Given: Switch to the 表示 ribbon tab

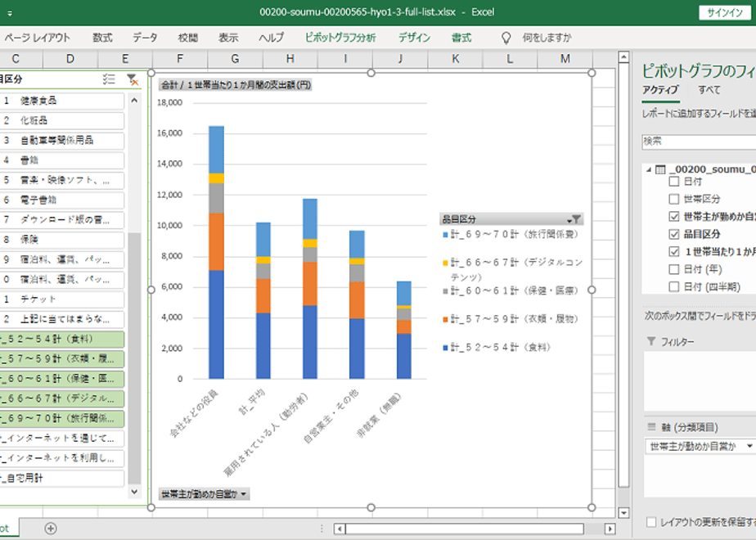Looking at the screenshot, I should [x=228, y=38].
